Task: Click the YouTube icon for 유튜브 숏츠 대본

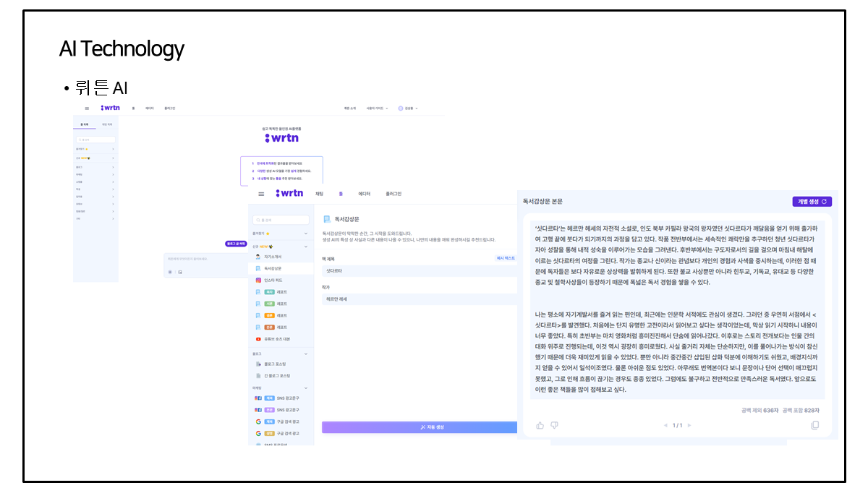Action: click(258, 338)
